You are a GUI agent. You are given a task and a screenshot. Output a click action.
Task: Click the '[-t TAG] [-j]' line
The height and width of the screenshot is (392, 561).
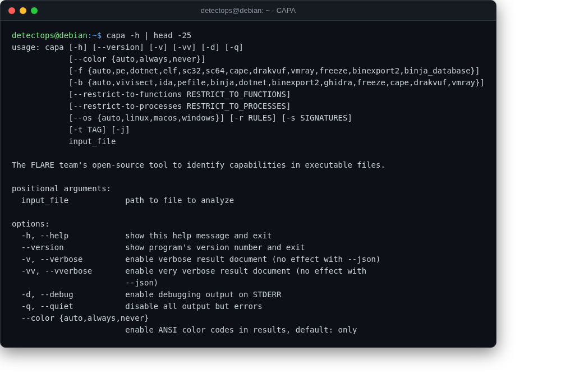[x=99, y=130]
